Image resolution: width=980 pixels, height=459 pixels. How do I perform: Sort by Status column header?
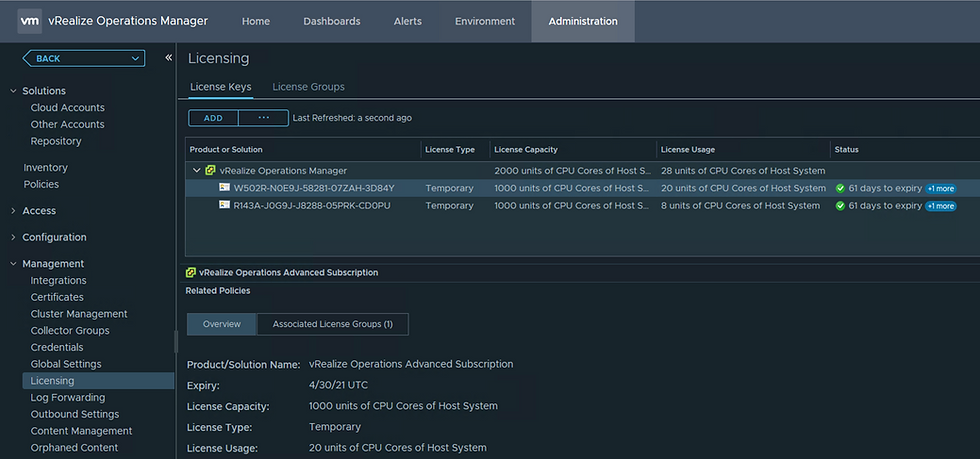coord(846,150)
